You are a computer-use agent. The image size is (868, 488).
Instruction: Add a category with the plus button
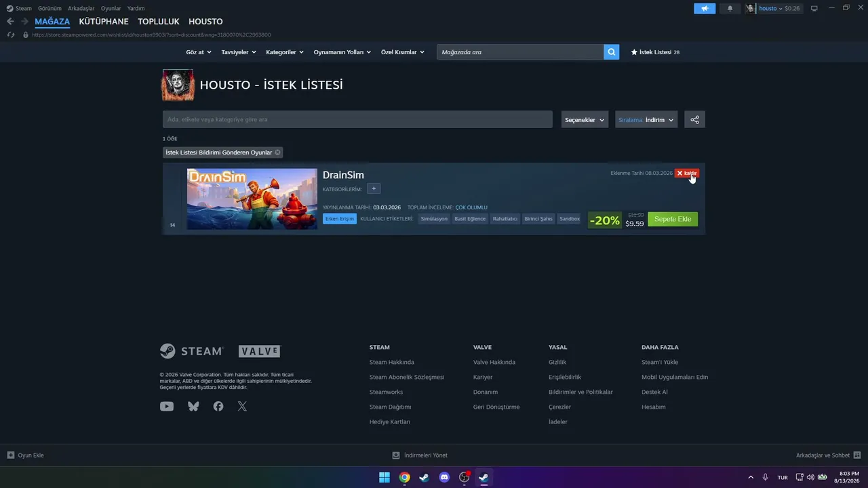[x=374, y=189]
